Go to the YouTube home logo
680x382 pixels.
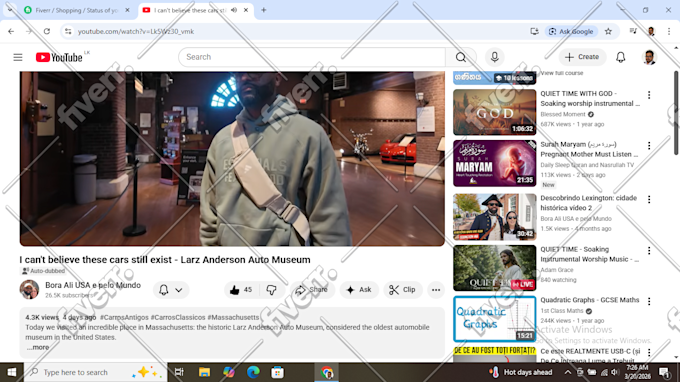tap(59, 57)
